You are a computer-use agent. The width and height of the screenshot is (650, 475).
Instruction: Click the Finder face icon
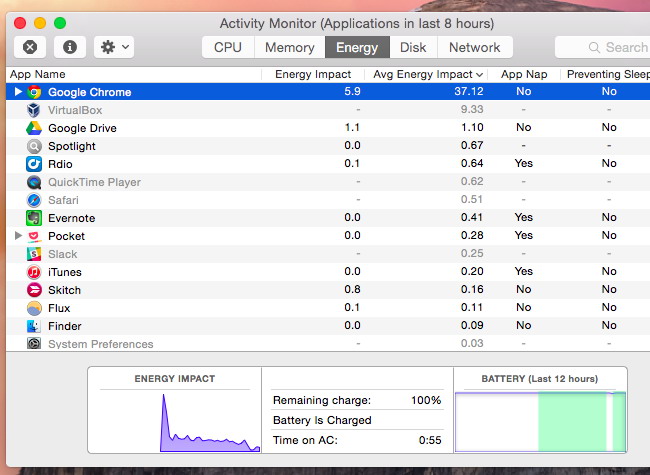click(34, 326)
